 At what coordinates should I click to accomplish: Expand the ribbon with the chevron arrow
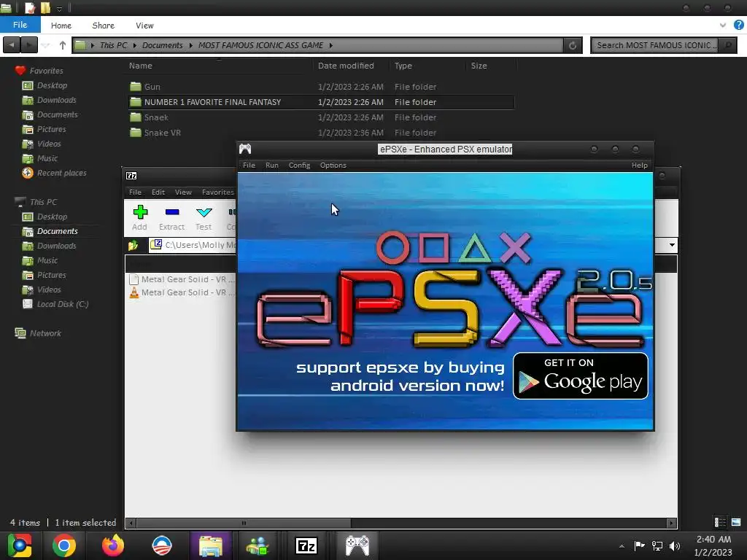[x=723, y=26]
